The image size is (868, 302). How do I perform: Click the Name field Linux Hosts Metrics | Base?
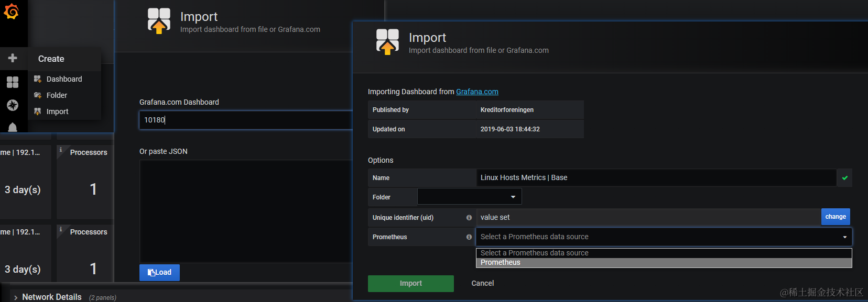point(656,177)
